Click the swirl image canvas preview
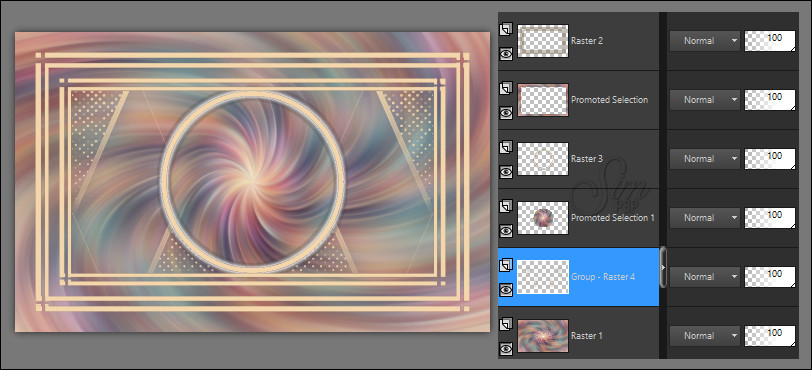The width and height of the screenshot is (812, 370). 252,182
